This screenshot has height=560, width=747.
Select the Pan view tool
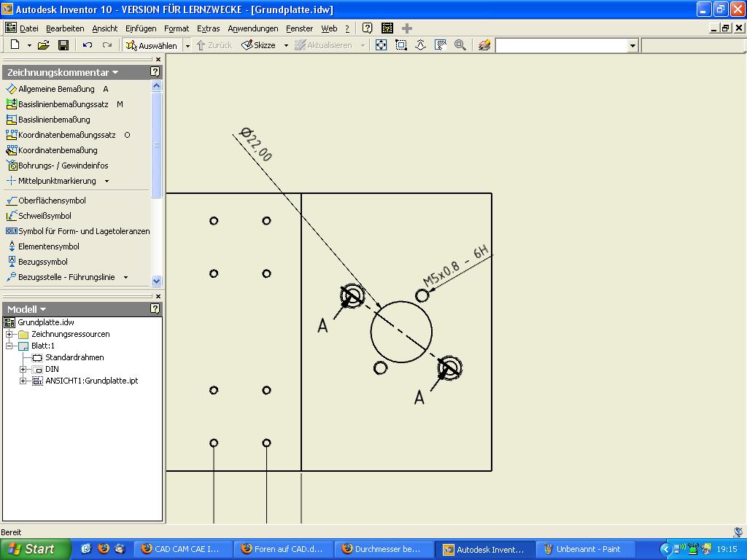(x=440, y=44)
